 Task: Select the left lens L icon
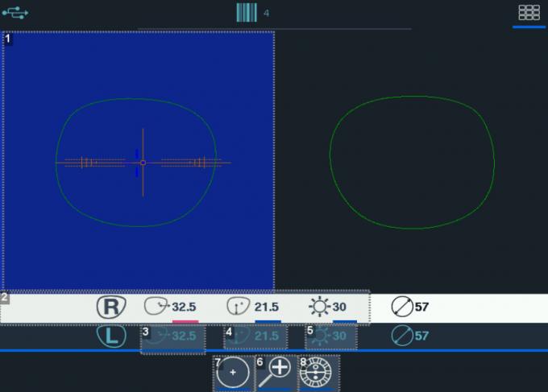[111, 336]
